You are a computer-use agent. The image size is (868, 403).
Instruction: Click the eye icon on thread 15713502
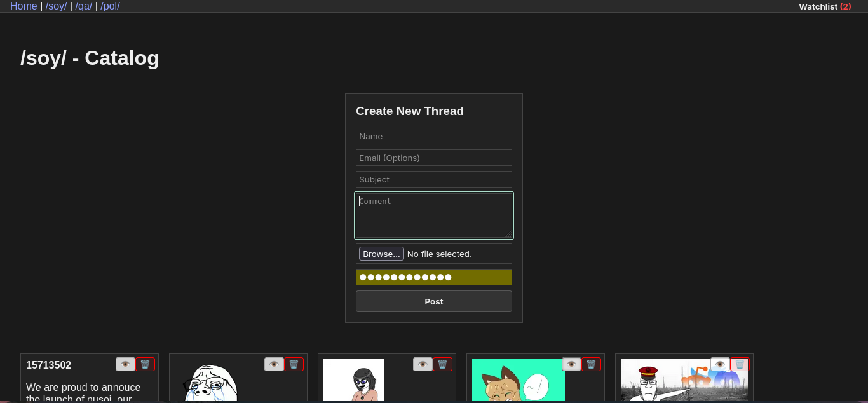point(125,364)
